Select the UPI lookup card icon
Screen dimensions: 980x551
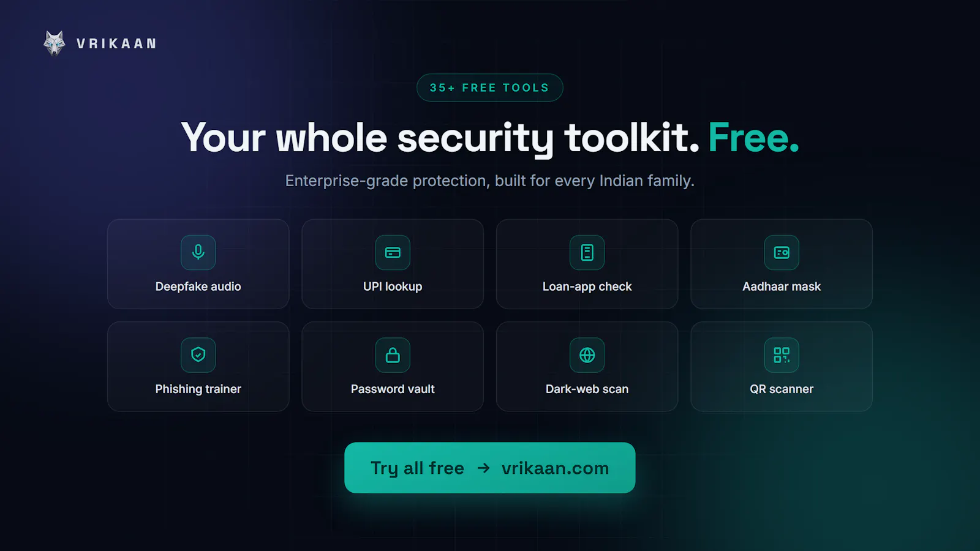pos(393,252)
